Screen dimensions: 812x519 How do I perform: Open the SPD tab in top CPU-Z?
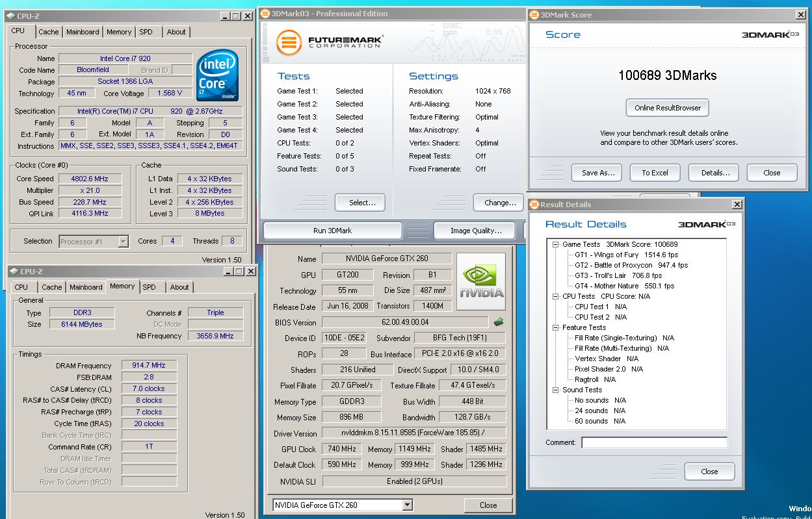[x=146, y=32]
